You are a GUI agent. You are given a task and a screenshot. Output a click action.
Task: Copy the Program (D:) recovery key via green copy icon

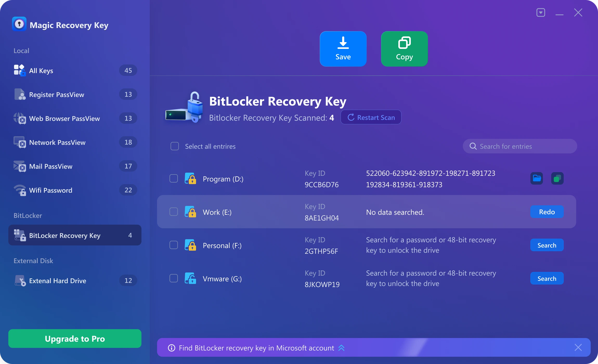pyautogui.click(x=557, y=178)
